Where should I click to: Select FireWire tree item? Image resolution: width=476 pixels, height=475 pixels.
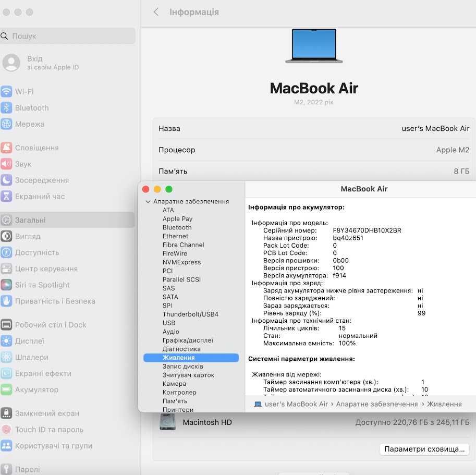coord(175,253)
